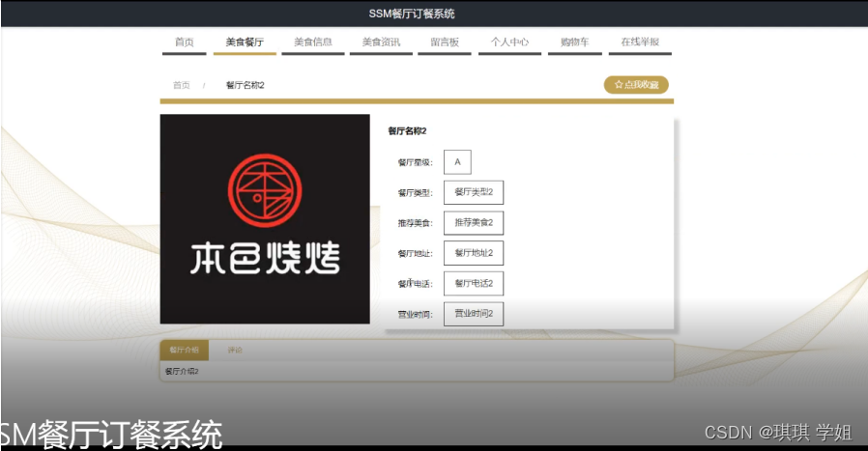Click the 餐厅介绍2 description text
This screenshot has width=868, height=451.
[x=182, y=371]
